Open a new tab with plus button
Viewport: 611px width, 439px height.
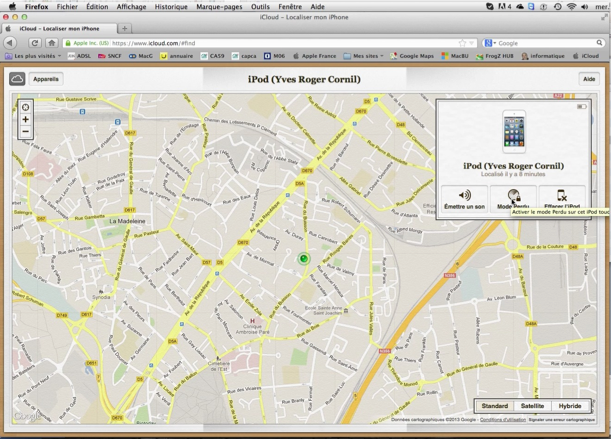click(x=125, y=28)
